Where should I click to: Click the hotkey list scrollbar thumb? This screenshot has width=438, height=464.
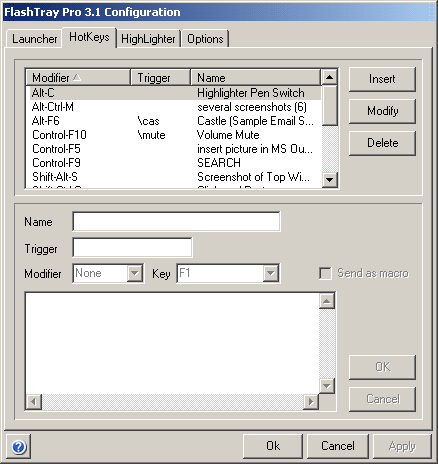(329, 105)
